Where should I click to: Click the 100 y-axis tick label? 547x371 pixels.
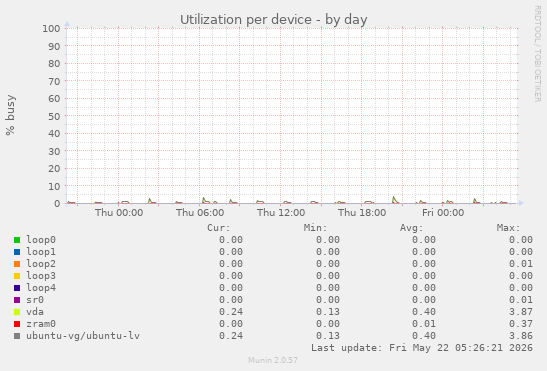click(x=51, y=29)
